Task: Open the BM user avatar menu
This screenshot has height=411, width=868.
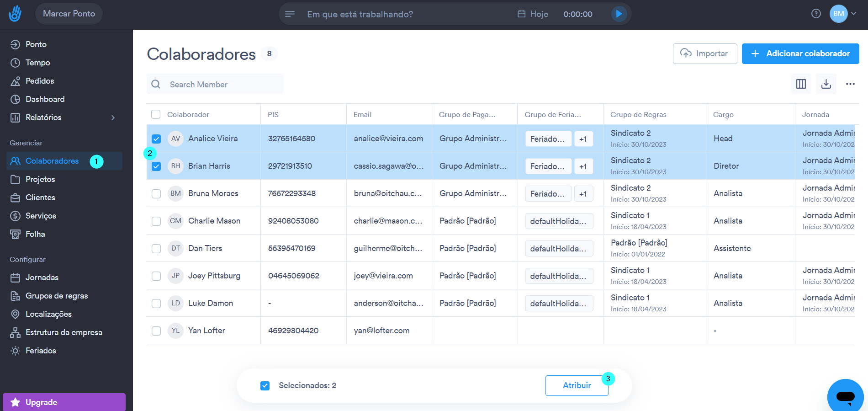Action: pos(838,14)
